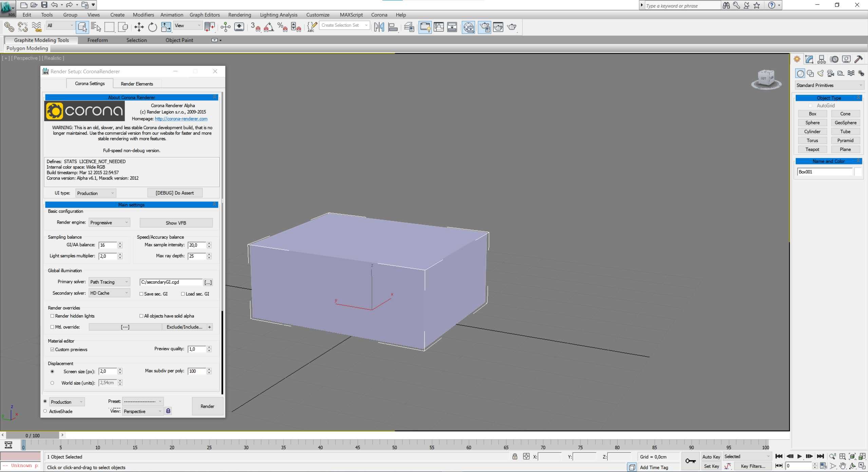Enable the AutoGrid checkbox

click(x=810, y=106)
